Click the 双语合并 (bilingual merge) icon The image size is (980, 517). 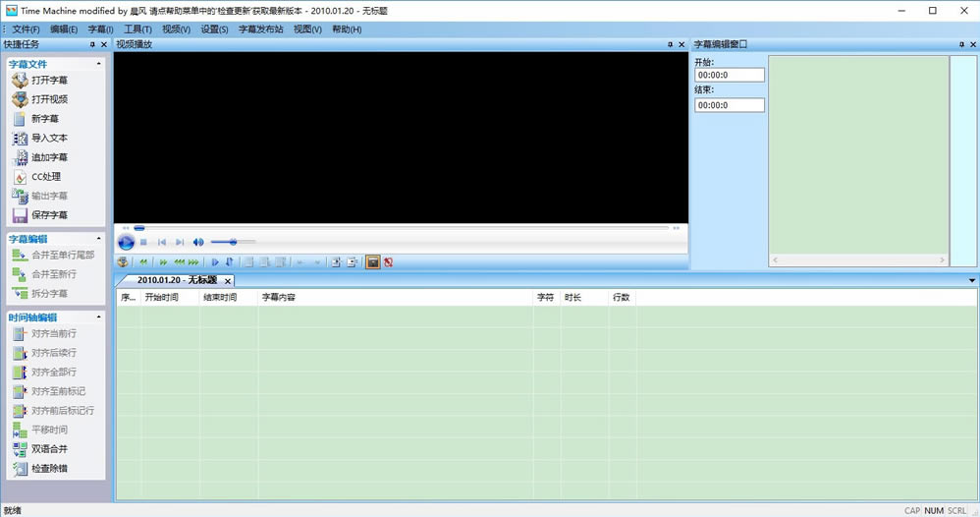click(x=20, y=449)
